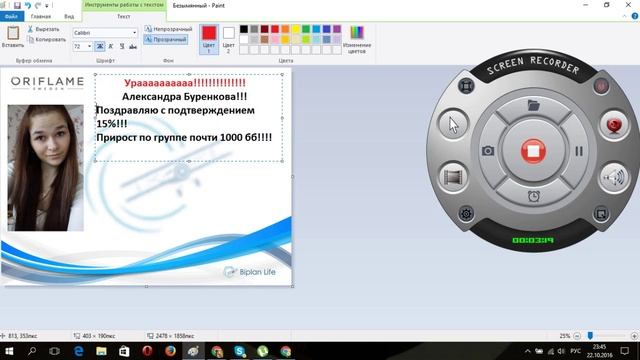The width and height of the screenshot is (640, 360).
Task: Select Прозрачный background option
Action: click(x=166, y=40)
